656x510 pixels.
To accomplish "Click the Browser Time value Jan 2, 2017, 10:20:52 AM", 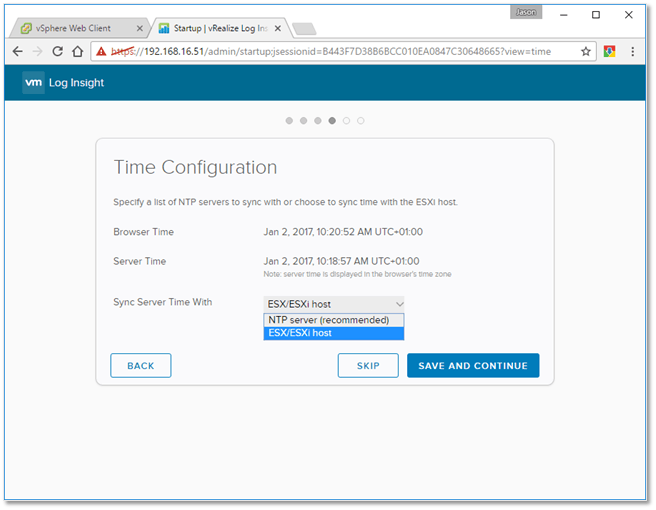I will click(x=343, y=232).
